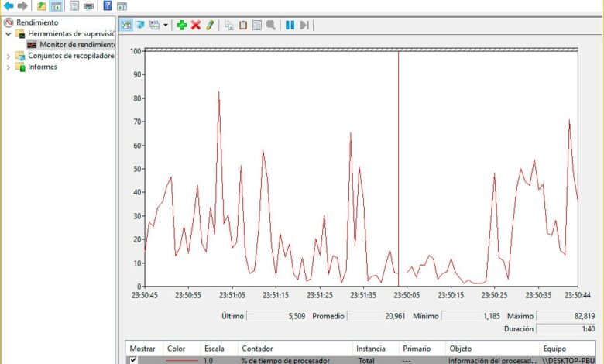Click the Mostrar column header
This screenshot has width=604, height=364.
(x=144, y=349)
